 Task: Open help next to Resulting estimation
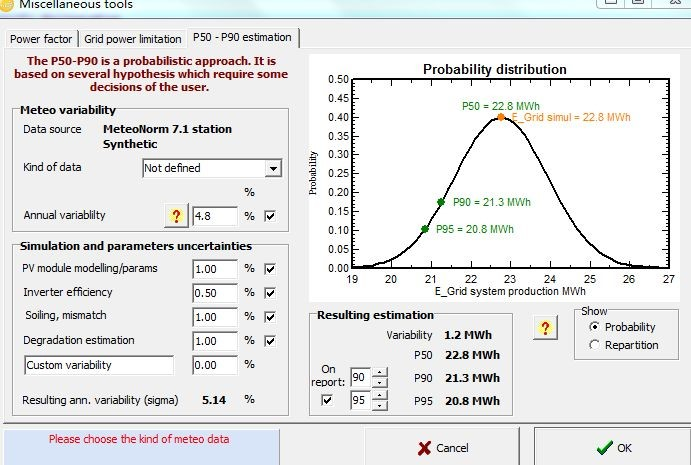(545, 327)
